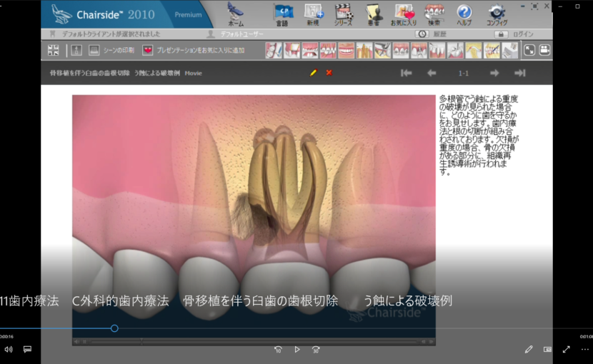Screen dimensions: 593x364
Task: Select the second category thumbnail with crown restoration
Action: (x=291, y=50)
